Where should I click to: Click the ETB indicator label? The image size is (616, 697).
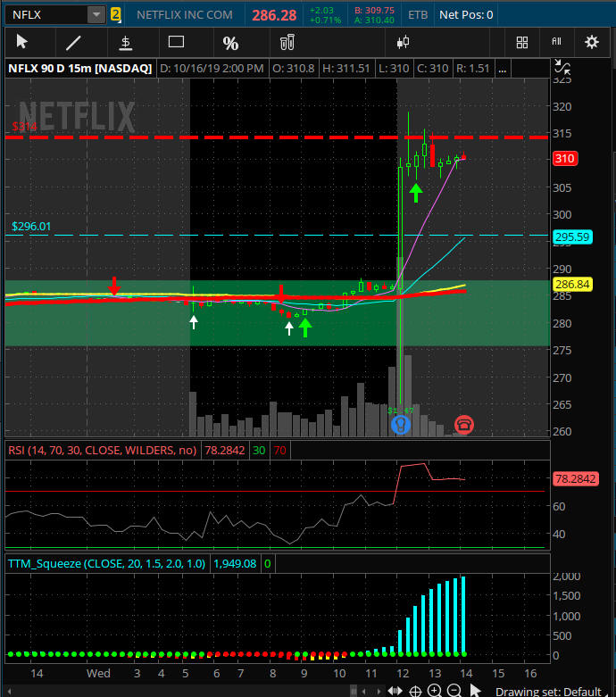click(417, 14)
